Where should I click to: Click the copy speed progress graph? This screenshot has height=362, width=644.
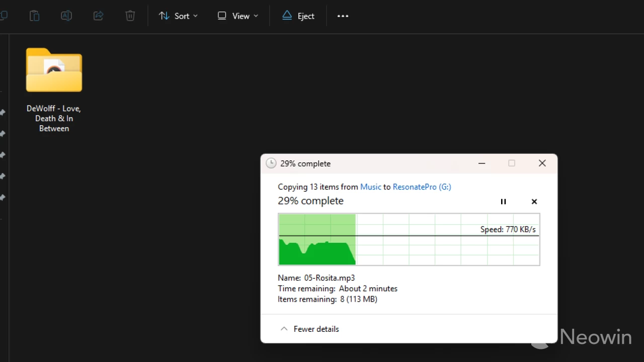click(409, 239)
